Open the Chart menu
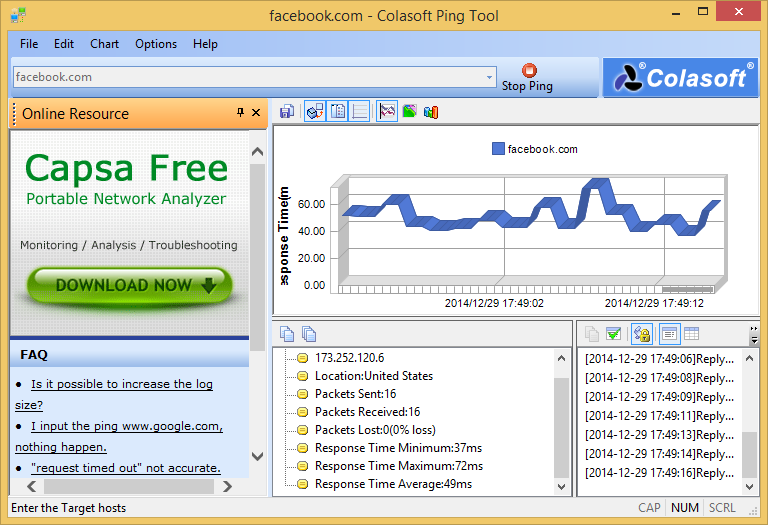The image size is (768, 525). coord(104,44)
